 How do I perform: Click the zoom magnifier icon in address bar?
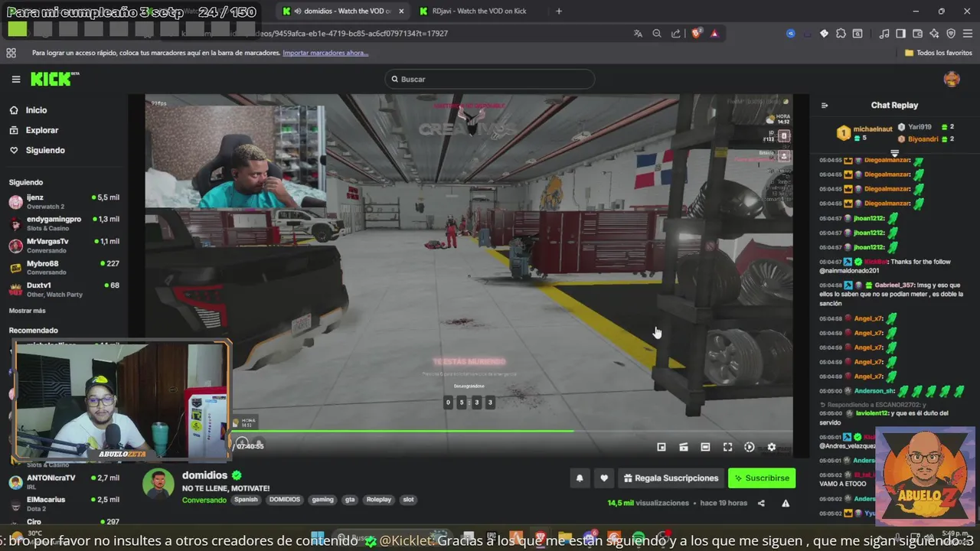pyautogui.click(x=657, y=34)
